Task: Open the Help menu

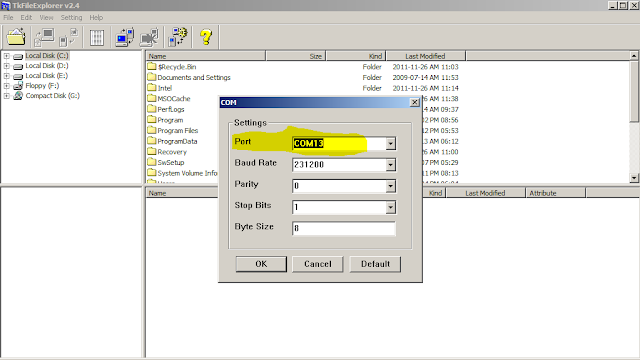Action: pyautogui.click(x=96, y=18)
